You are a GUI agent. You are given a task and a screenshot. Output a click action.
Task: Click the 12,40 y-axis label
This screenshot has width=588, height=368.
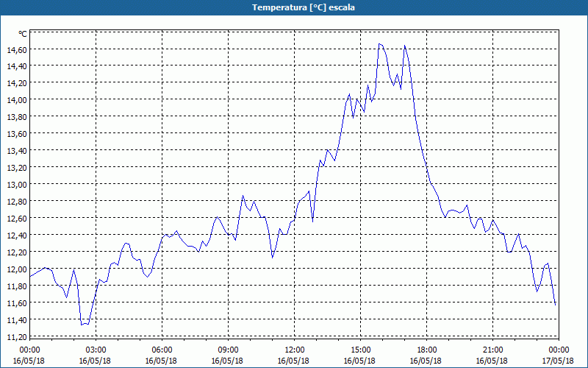point(17,235)
